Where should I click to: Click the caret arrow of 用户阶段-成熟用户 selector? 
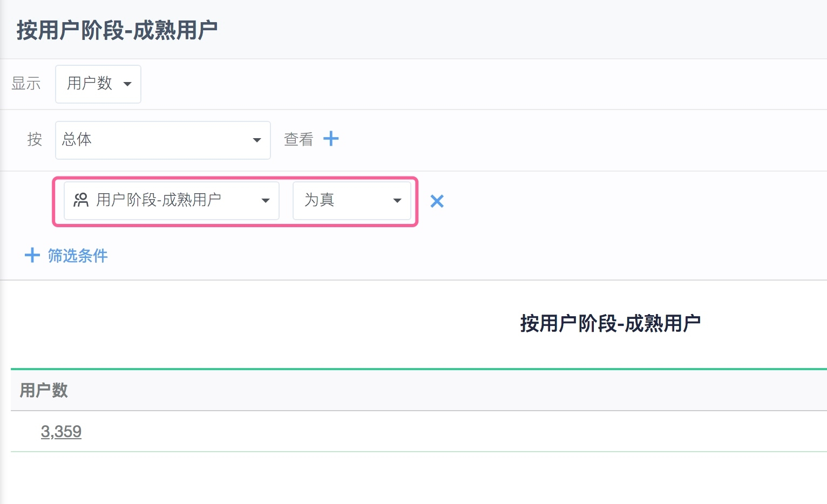tap(266, 201)
